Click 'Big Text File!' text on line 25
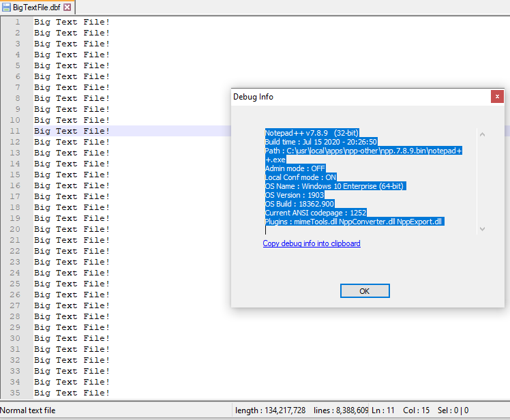Viewport: 510px width, 420px height. [x=72, y=284]
